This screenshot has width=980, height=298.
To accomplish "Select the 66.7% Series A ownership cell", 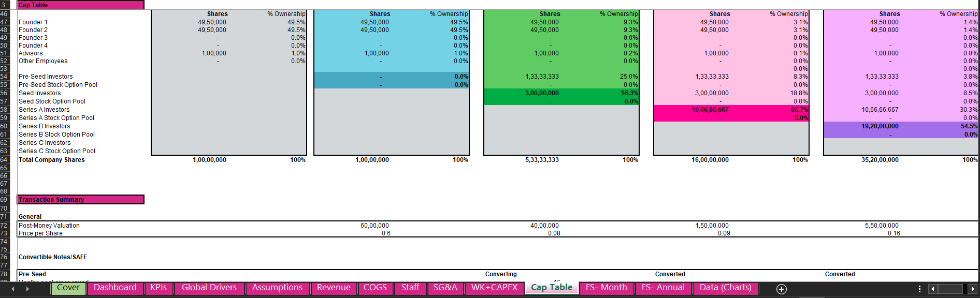I will tap(799, 110).
